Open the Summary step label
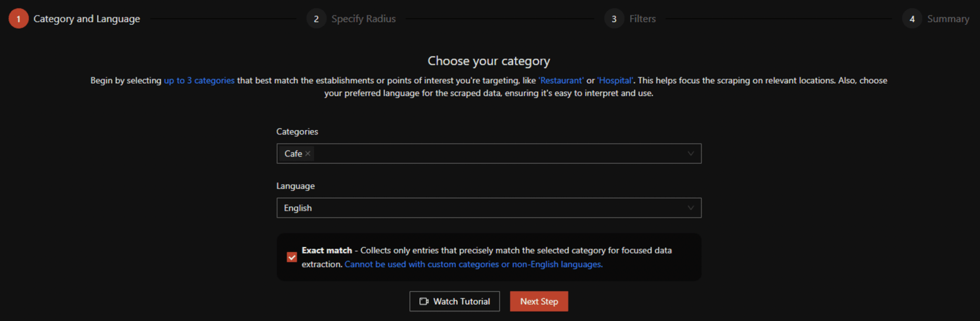 (948, 19)
